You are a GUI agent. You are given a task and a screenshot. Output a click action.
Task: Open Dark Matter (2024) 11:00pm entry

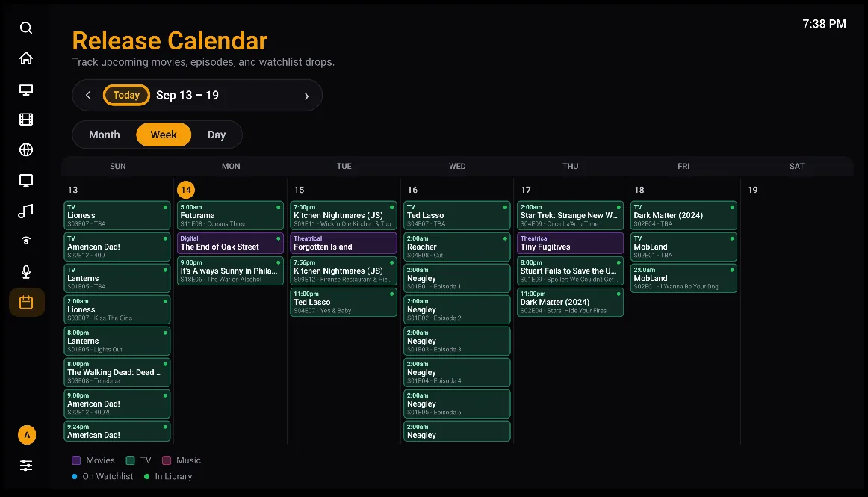(570, 303)
